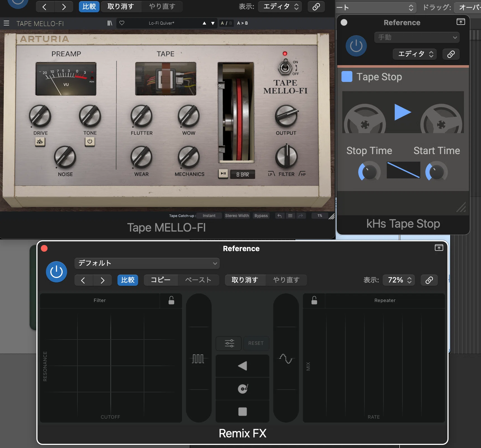Click the link chain icon in the Remix FX header
The width and height of the screenshot is (481, 448).
[x=429, y=280]
